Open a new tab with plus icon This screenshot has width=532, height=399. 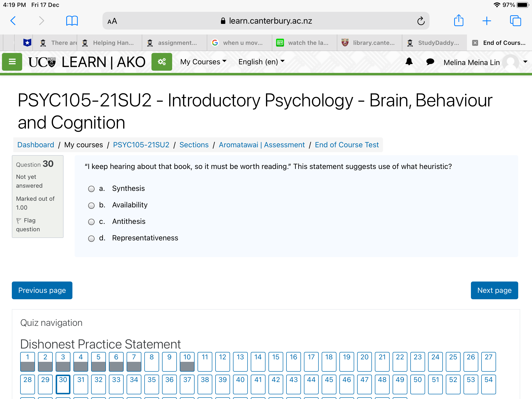[487, 21]
